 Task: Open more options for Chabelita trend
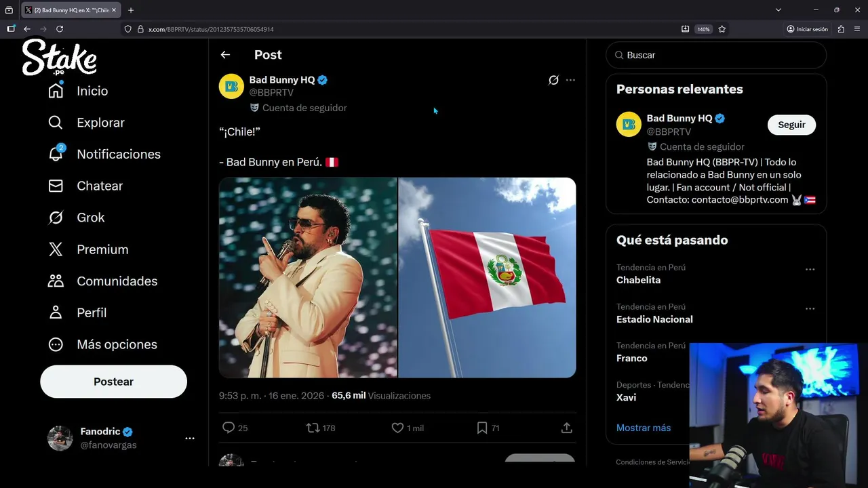tap(810, 269)
